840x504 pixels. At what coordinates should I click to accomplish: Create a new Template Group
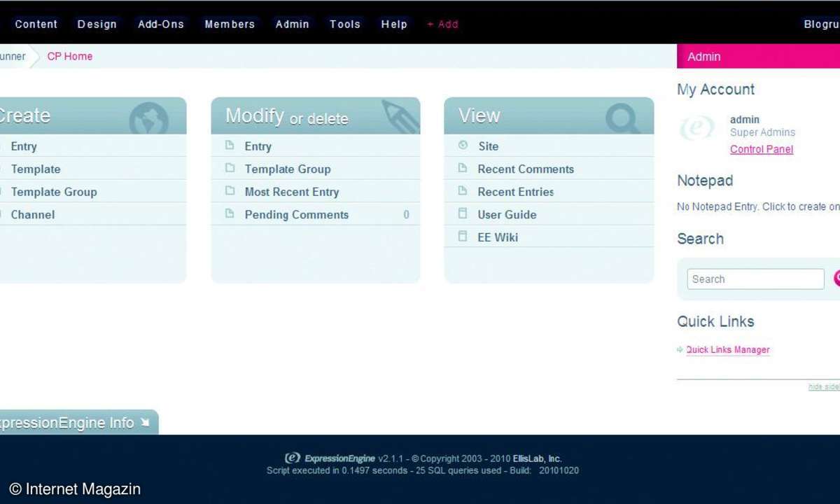[x=54, y=192]
